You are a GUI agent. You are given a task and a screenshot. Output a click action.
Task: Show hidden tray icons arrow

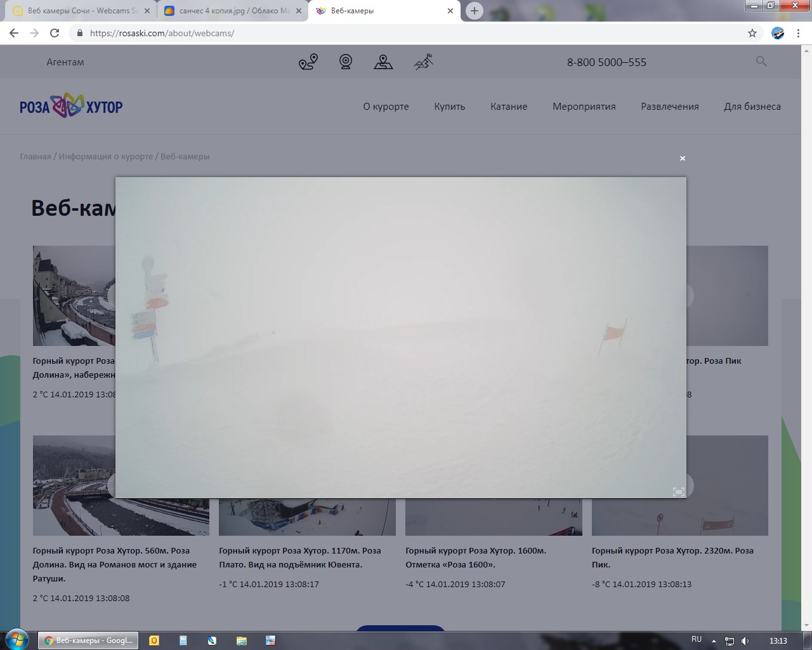tap(714, 641)
